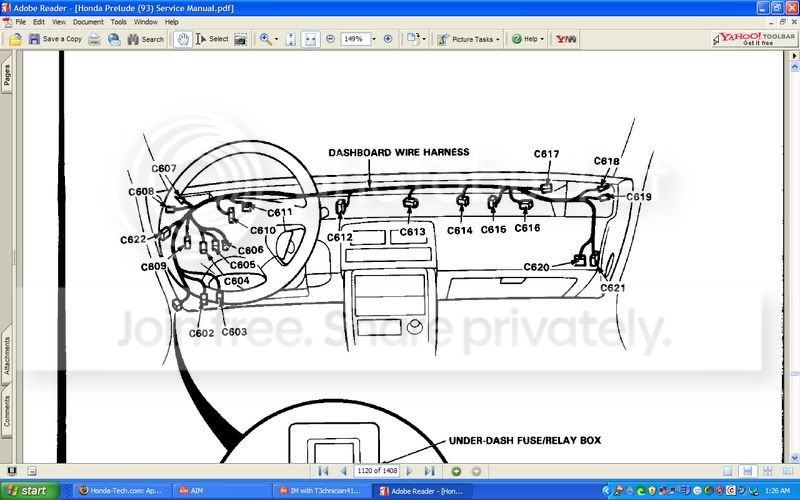Screen dimensions: 800x500
Task: Open the Attachments side panel tab
Action: (6, 354)
